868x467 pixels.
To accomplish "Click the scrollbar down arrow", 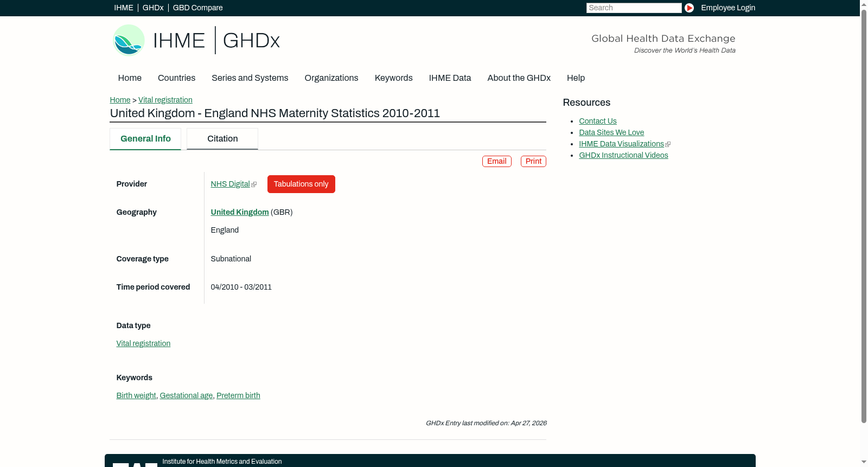I will [x=864, y=463].
